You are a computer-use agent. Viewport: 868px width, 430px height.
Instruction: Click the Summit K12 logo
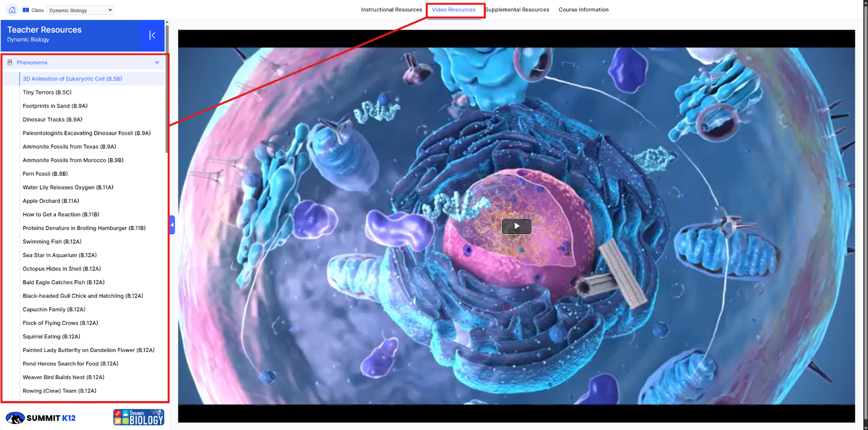click(x=41, y=418)
